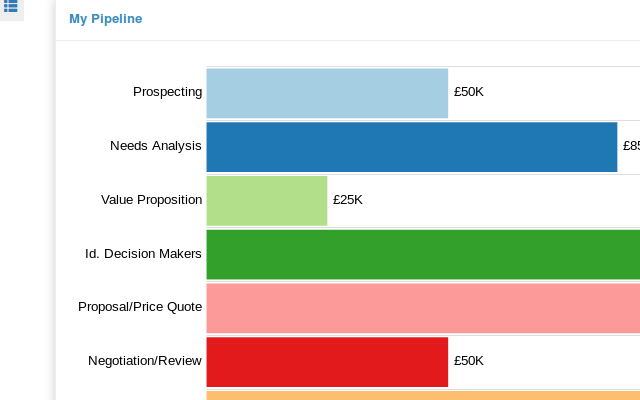
Task: Click the £50K value beside Prospecting bar
Action: tap(468, 92)
